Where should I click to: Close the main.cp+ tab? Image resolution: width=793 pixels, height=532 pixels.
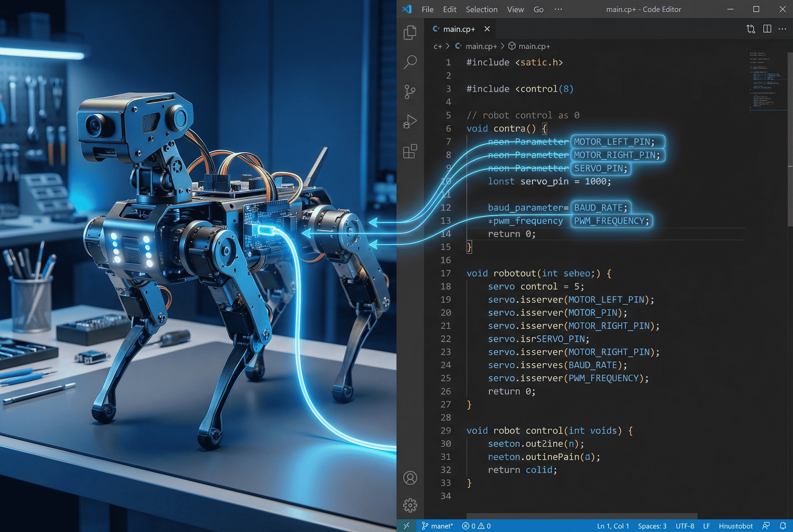(487, 29)
